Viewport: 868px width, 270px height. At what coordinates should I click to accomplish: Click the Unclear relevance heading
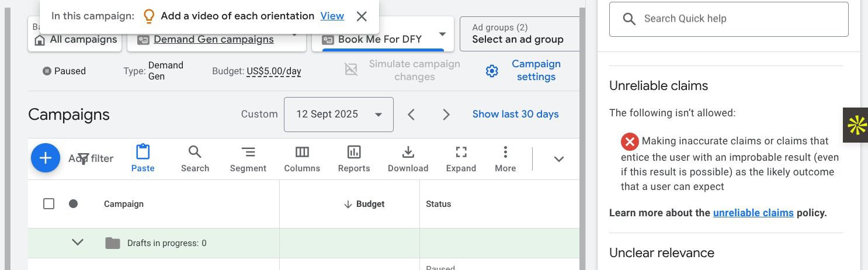tap(662, 253)
